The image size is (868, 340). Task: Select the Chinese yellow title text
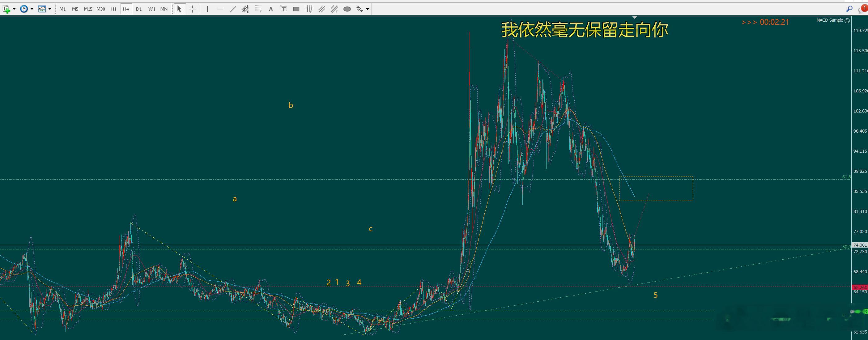(585, 30)
